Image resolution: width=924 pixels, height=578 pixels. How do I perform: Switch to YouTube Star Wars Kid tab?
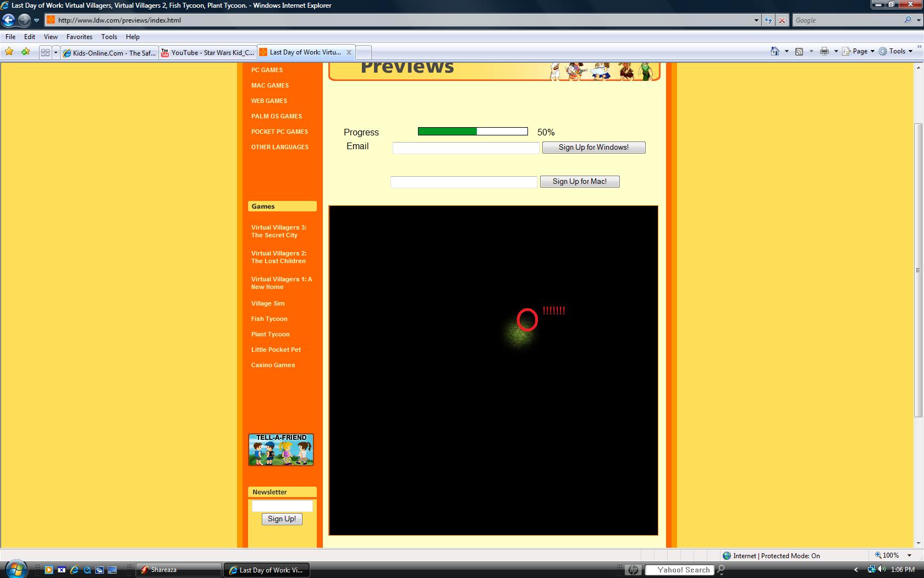point(207,53)
